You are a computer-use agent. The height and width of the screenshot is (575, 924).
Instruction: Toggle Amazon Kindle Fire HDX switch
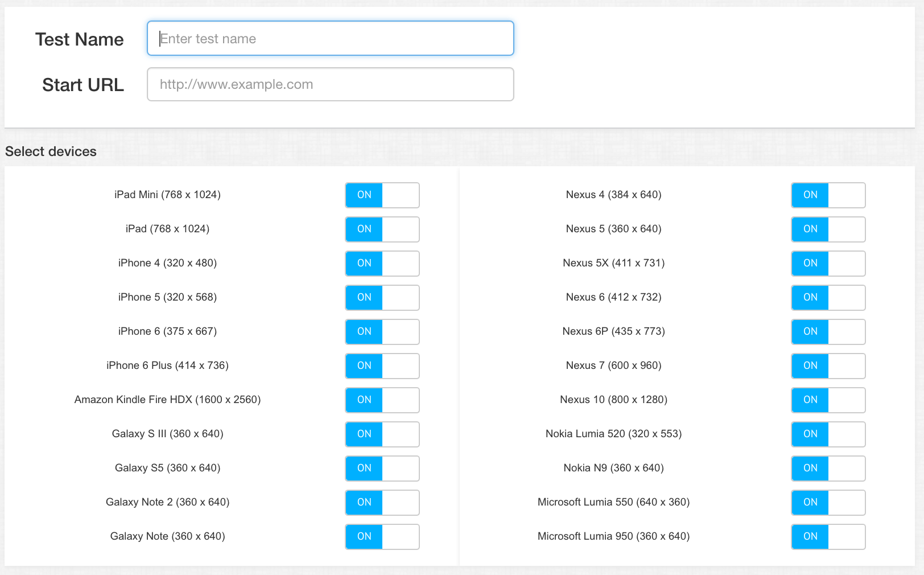pyautogui.click(x=382, y=400)
